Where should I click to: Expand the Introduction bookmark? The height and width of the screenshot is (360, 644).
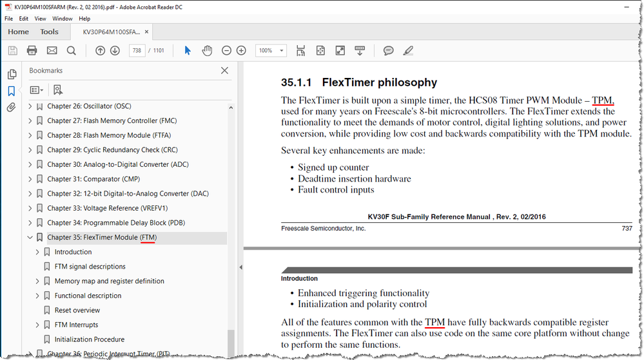(x=37, y=252)
